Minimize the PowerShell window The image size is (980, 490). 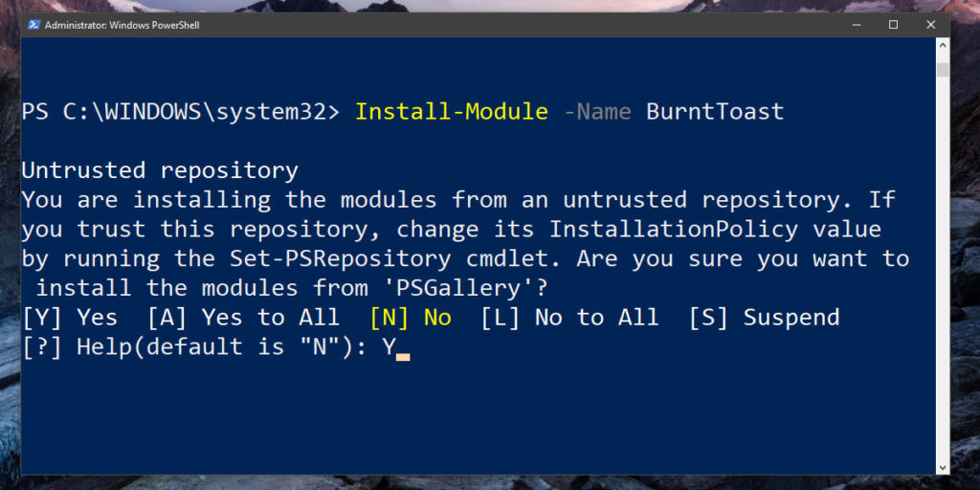coord(857,25)
